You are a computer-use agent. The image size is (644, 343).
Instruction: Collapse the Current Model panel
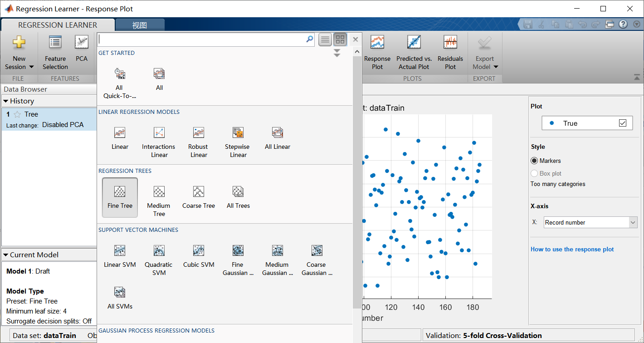pos(6,255)
